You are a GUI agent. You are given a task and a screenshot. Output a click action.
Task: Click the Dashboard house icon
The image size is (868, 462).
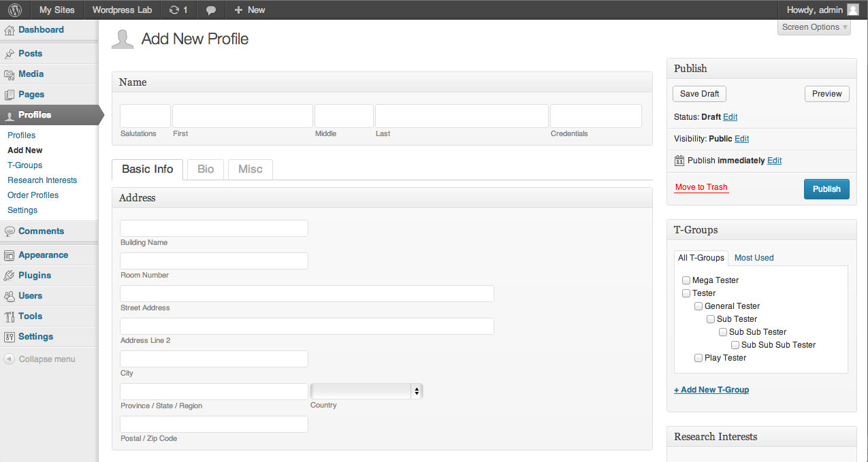(x=10, y=30)
